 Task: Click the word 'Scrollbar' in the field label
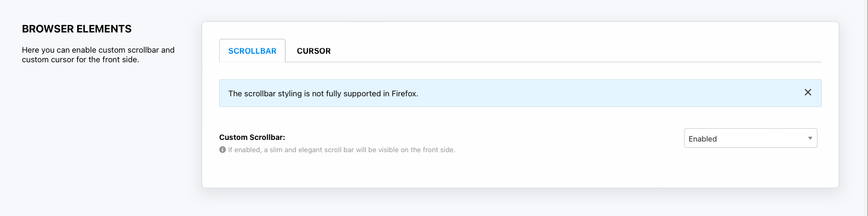pos(266,137)
